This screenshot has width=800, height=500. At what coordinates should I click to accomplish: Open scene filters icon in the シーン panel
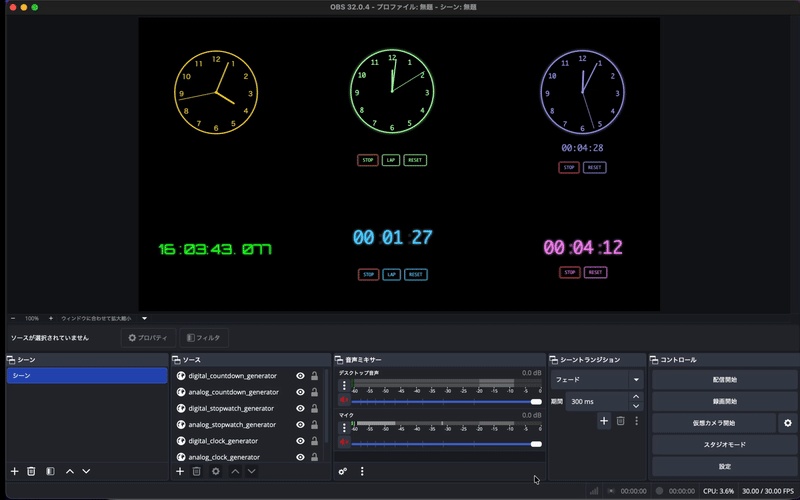click(50, 471)
